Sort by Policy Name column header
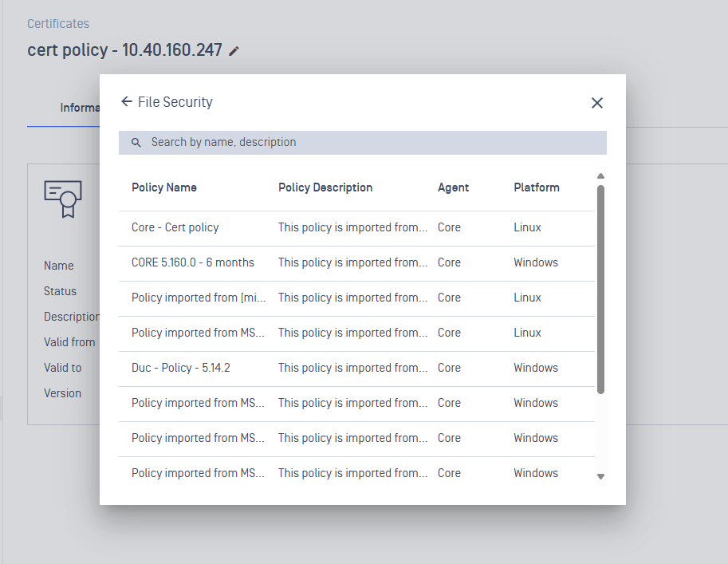Screen dimensions: 728x564 point(164,187)
